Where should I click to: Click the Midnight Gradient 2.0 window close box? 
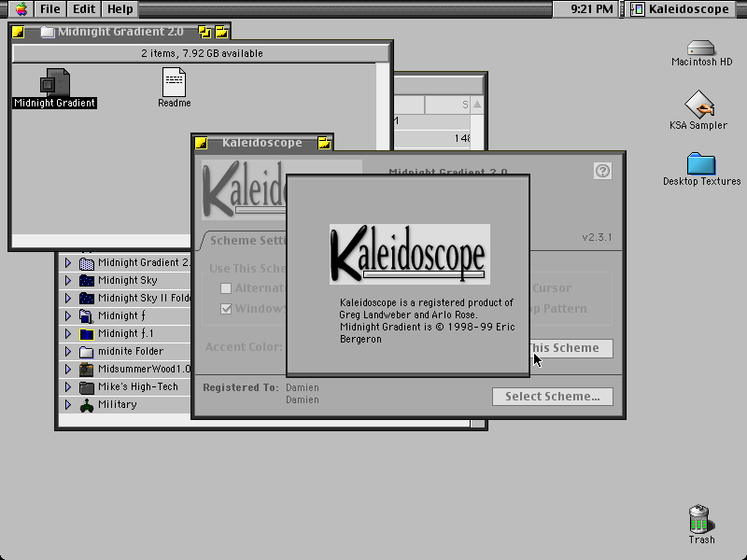pos(18,32)
